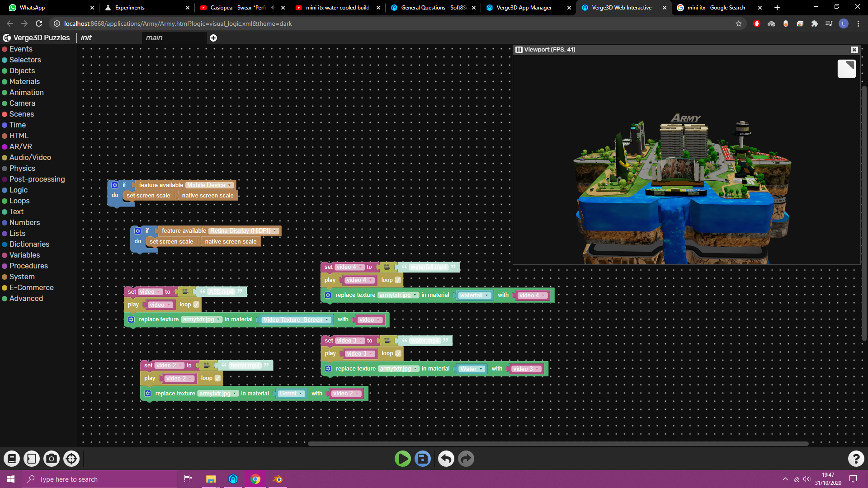
Task: Toggle loop checkbox for play video 3
Action: point(398,353)
